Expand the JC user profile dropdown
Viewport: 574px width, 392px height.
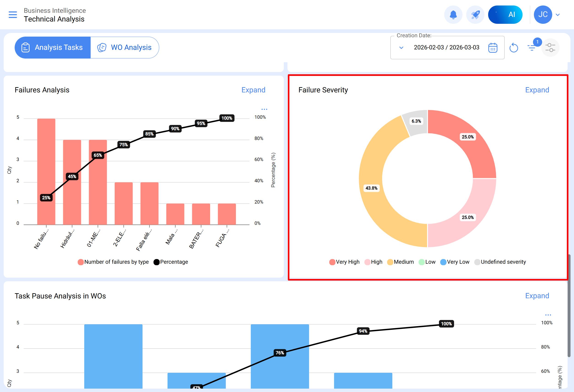point(558,15)
